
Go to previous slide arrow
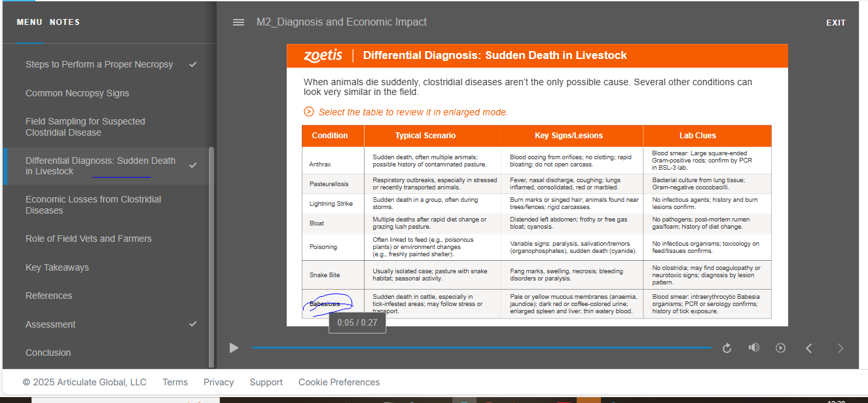pyautogui.click(x=809, y=349)
